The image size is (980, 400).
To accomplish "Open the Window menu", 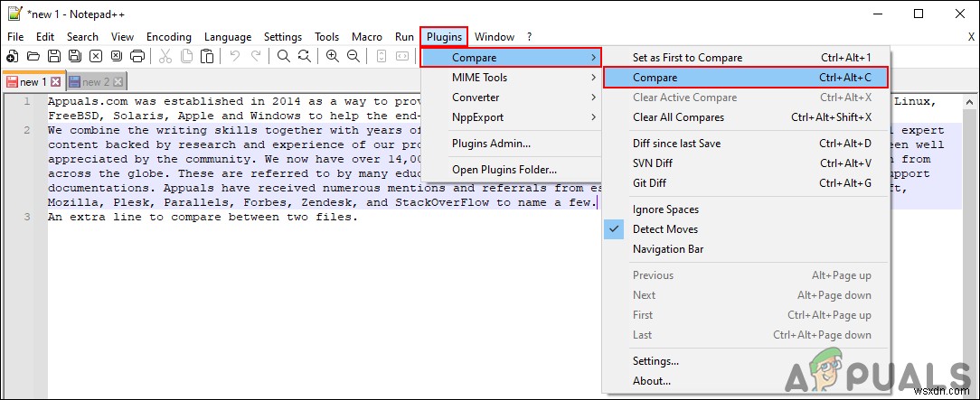I will tap(495, 37).
